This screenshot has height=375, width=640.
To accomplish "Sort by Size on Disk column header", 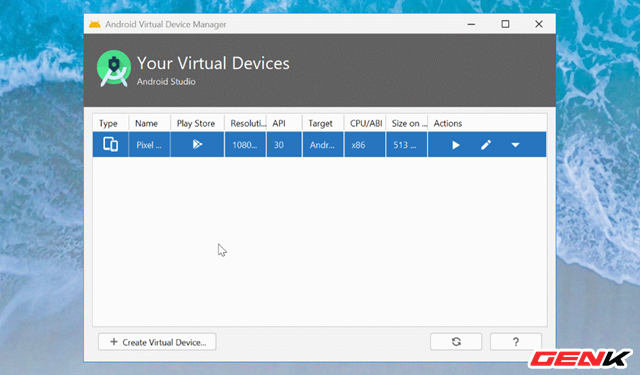I will (407, 123).
